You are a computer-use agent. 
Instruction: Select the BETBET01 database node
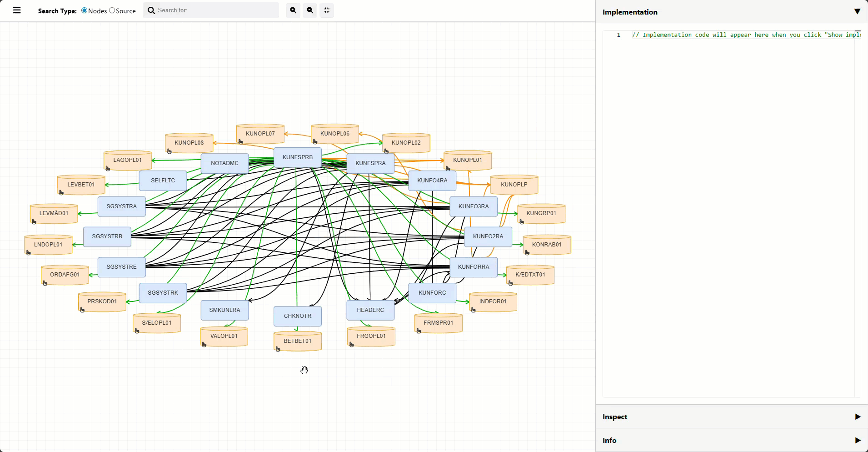click(x=297, y=341)
